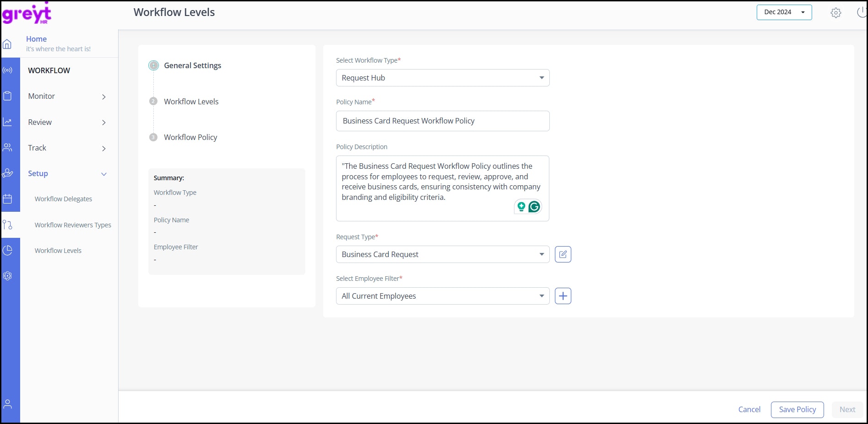This screenshot has width=868, height=424.
Task: Open the pie chart reports sidebar icon
Action: [x=7, y=250]
